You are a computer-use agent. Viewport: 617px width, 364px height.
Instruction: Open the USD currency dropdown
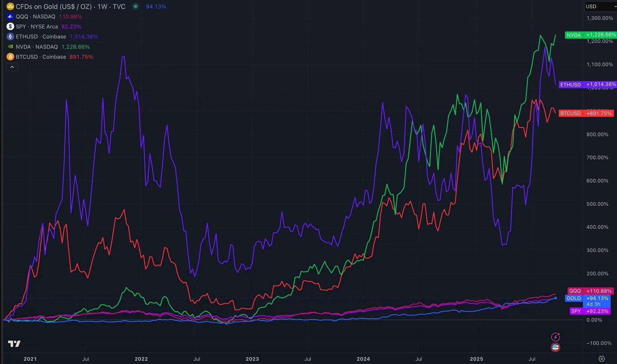600,6
